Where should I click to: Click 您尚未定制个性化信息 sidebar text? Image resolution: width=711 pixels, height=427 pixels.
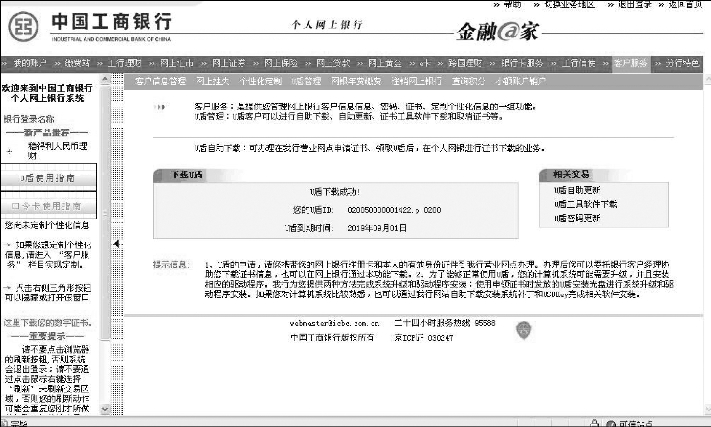[47, 225]
